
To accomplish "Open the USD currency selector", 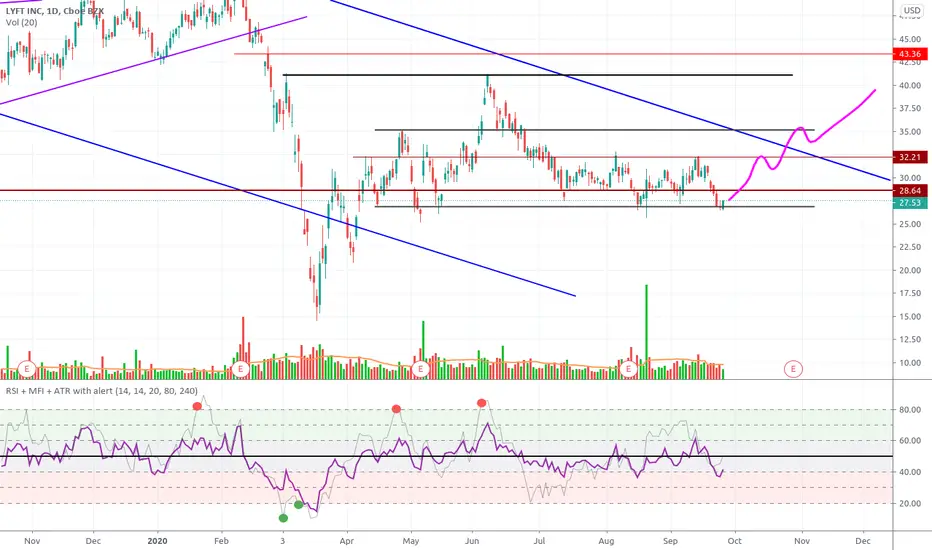I will click(912, 10).
